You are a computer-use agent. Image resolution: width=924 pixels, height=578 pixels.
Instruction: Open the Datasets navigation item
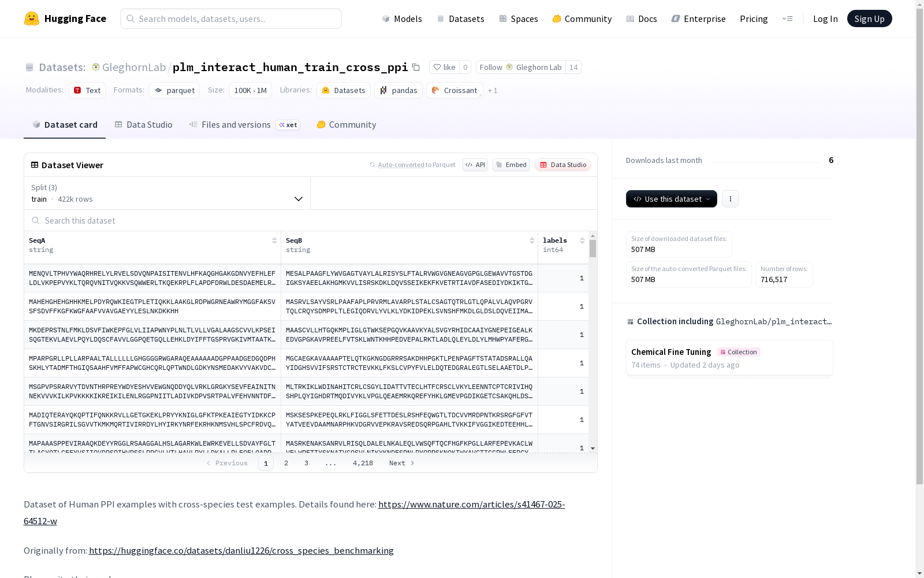click(x=460, y=18)
